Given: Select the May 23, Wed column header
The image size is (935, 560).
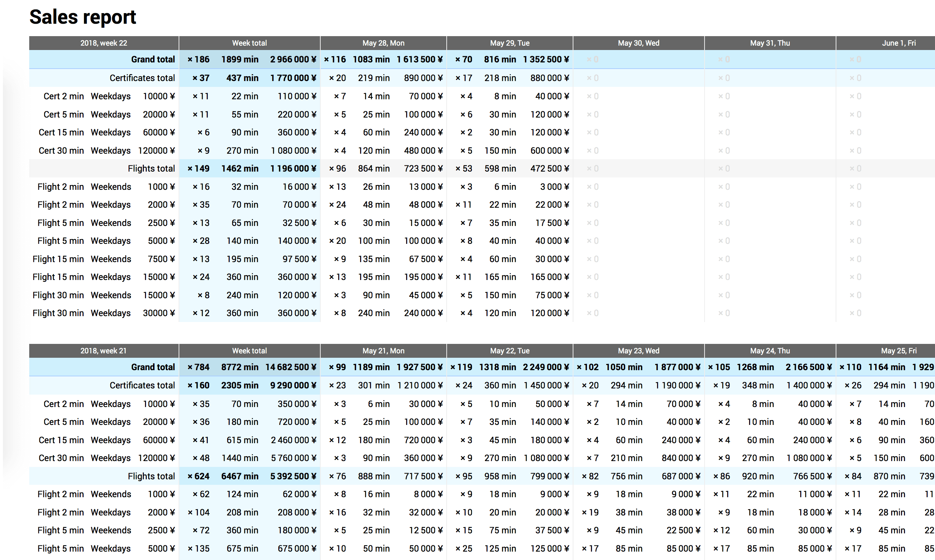Looking at the screenshot, I should coord(638,350).
